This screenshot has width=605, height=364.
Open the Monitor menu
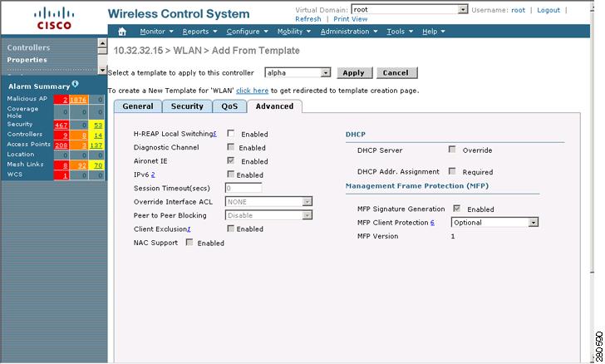click(156, 32)
